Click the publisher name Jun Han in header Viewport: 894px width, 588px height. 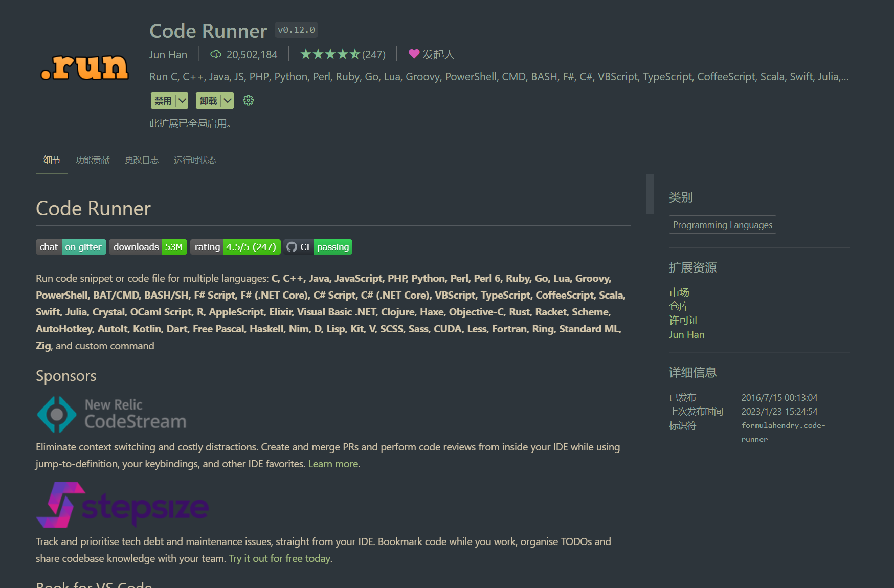point(168,54)
